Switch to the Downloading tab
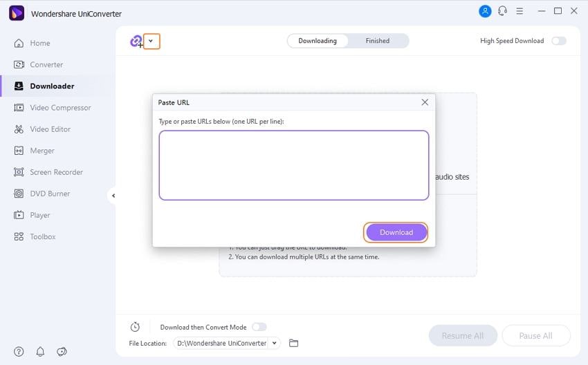This screenshot has width=588, height=365. [318, 41]
